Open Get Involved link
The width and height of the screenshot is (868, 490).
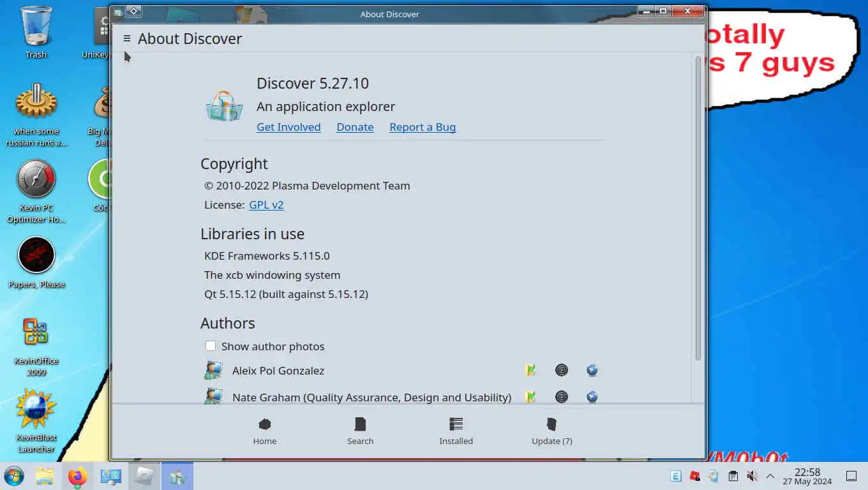[x=288, y=127]
